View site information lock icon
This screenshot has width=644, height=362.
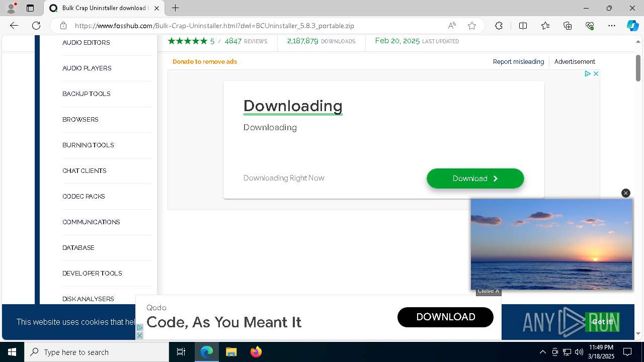tap(63, 26)
